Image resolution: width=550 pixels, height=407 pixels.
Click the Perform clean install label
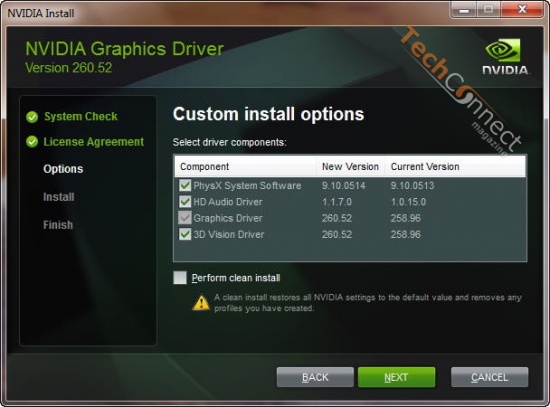pyautogui.click(x=236, y=278)
